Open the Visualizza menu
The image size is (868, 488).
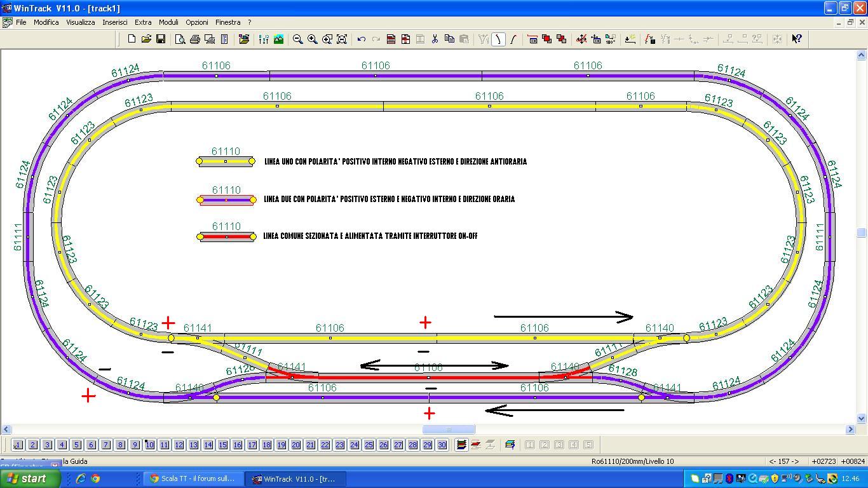pos(81,22)
